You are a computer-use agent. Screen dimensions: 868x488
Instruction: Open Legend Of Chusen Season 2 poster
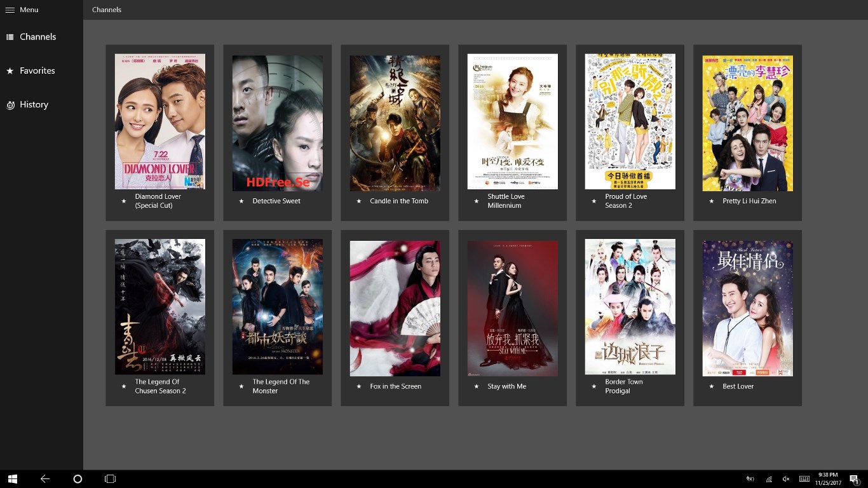coord(160,307)
